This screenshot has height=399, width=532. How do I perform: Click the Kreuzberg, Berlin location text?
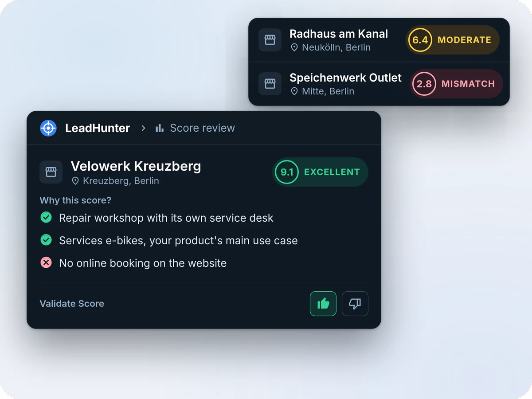121,181
